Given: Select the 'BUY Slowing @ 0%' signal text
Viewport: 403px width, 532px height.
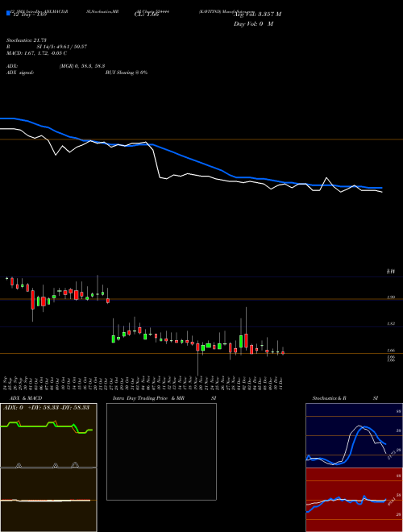Looking at the screenshot, I should 127,73.
